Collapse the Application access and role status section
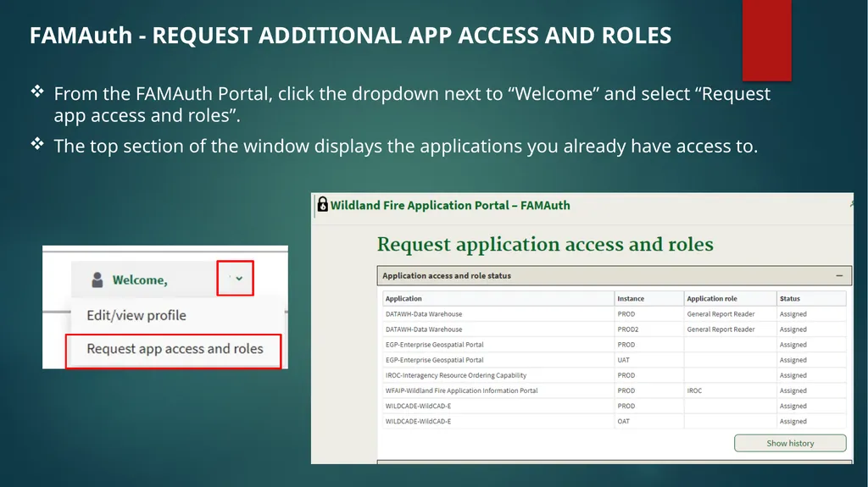868x487 pixels. [839, 275]
